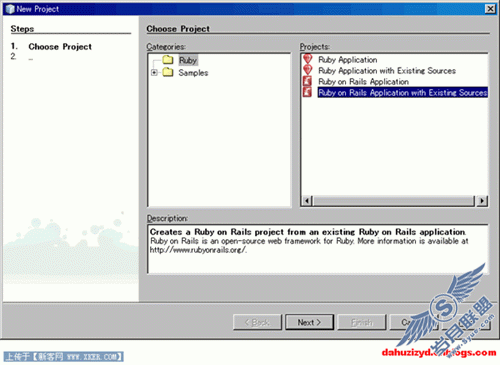The image size is (500, 365).
Task: Select the Ruby category
Action: [x=188, y=60]
